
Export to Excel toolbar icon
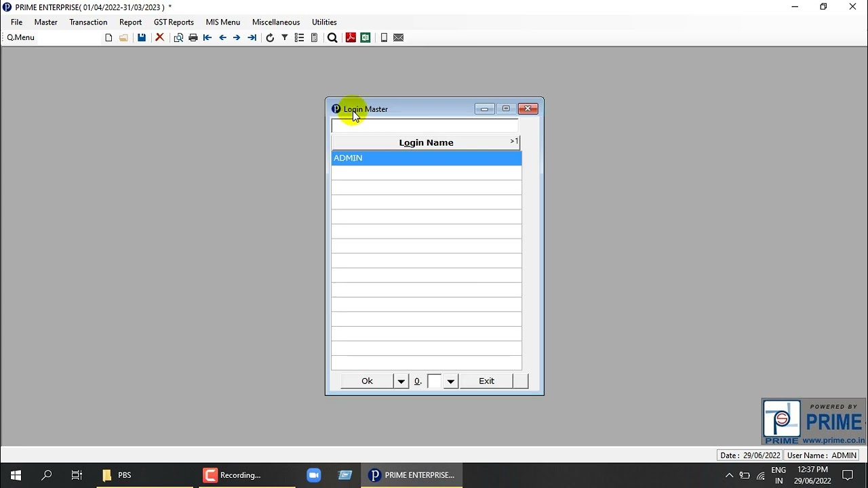366,38
